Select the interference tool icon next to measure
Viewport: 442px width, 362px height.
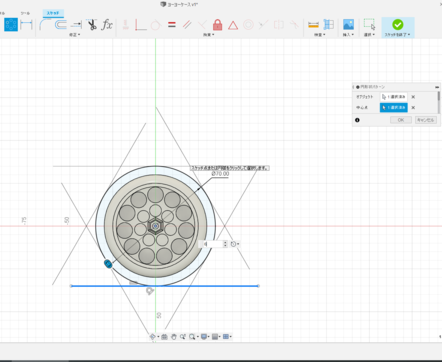[329, 25]
